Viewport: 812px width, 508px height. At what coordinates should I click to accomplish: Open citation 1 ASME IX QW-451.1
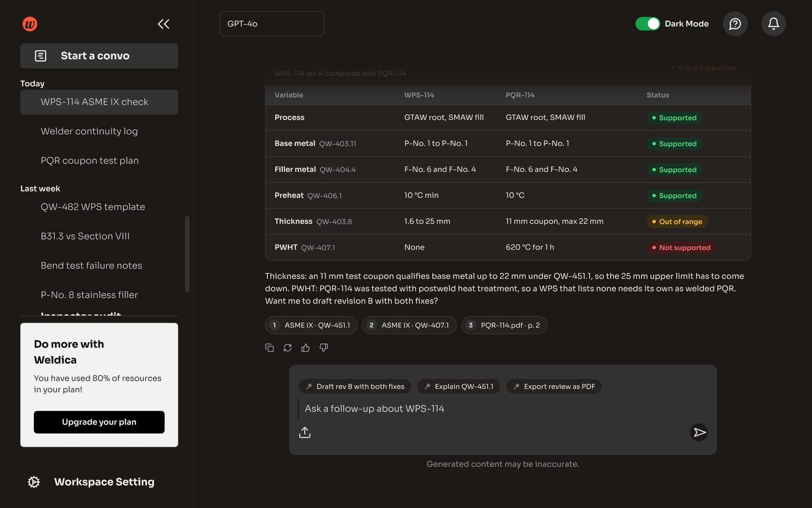(311, 325)
